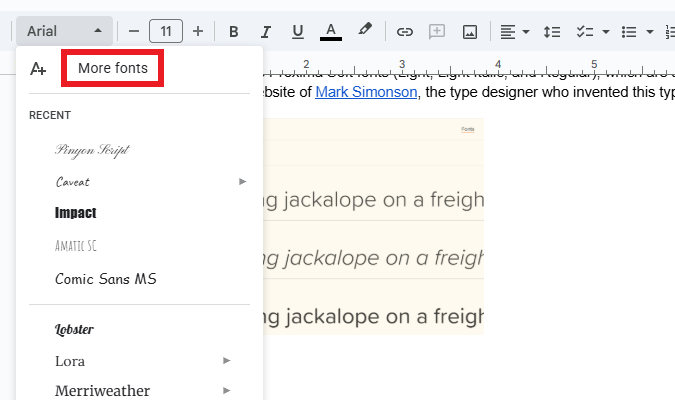Select Comic Sans MS font

106,278
